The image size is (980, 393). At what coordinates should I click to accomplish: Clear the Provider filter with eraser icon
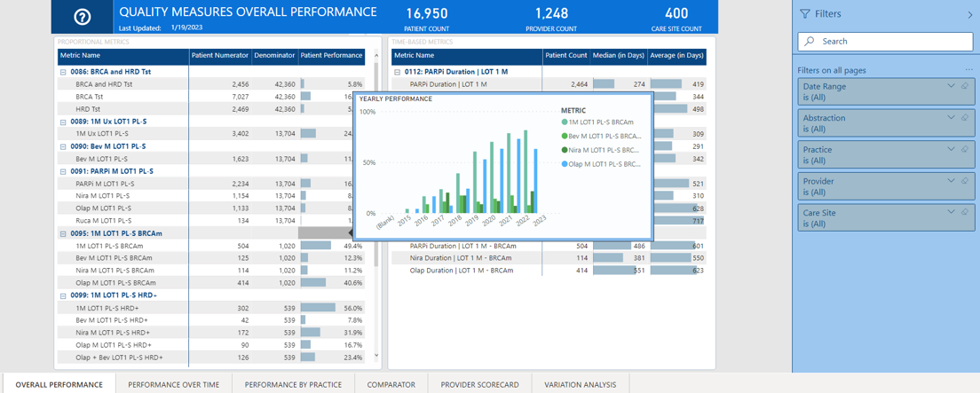click(964, 181)
